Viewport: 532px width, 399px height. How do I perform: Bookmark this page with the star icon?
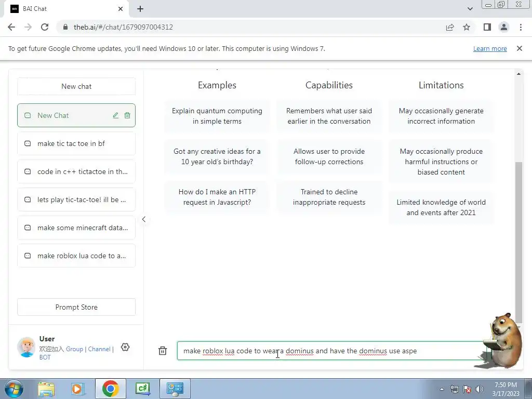pos(467,27)
